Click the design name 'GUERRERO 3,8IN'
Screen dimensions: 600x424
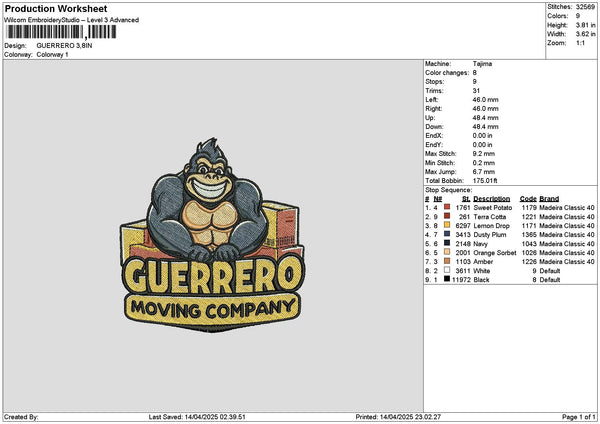[x=64, y=46]
